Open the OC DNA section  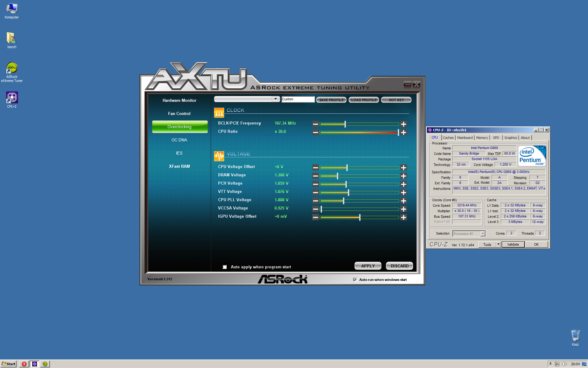click(179, 140)
